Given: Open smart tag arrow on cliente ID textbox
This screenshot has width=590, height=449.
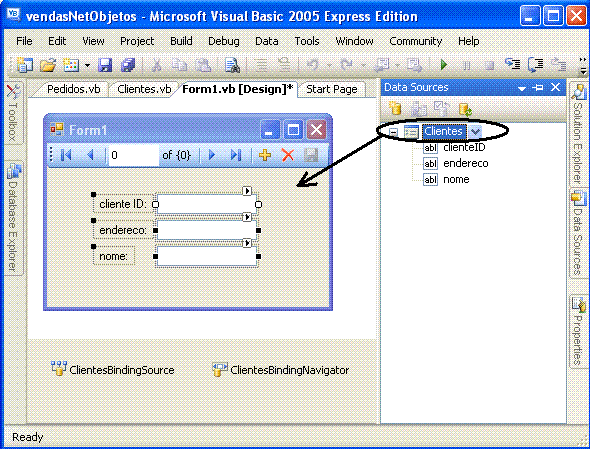Looking at the screenshot, I should click(247, 191).
